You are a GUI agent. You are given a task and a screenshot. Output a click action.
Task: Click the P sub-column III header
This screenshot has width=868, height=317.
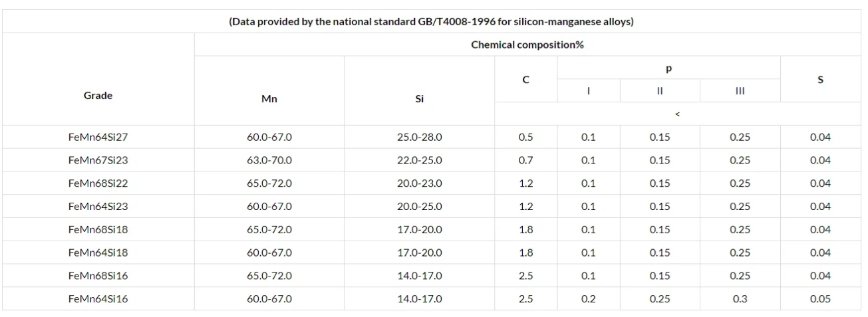tap(740, 91)
